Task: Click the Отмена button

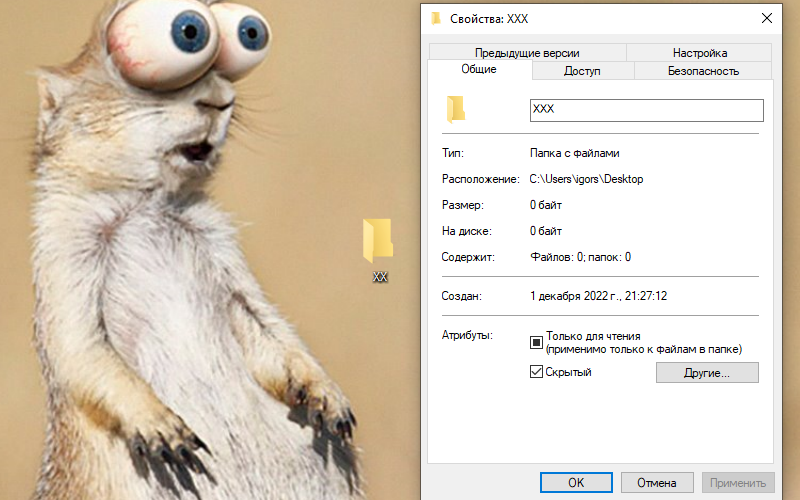Action: click(x=657, y=482)
